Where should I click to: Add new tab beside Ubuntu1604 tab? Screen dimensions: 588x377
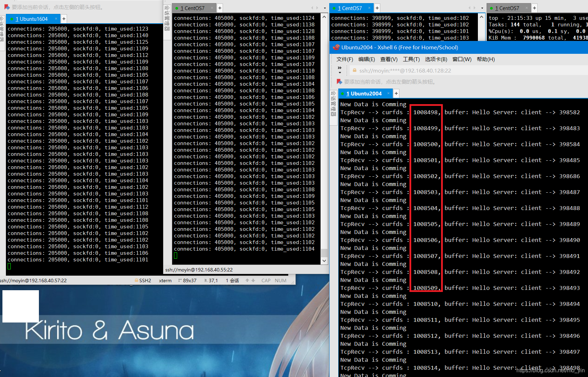click(64, 19)
